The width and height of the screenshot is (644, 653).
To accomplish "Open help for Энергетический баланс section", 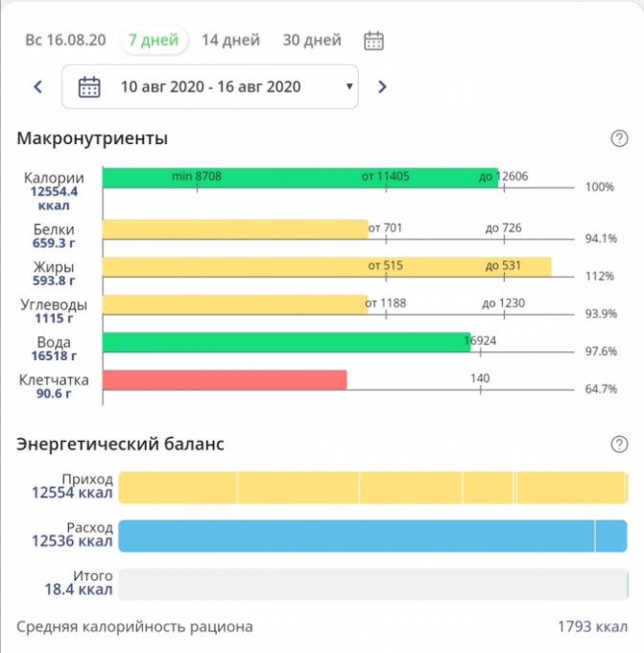I will (619, 444).
